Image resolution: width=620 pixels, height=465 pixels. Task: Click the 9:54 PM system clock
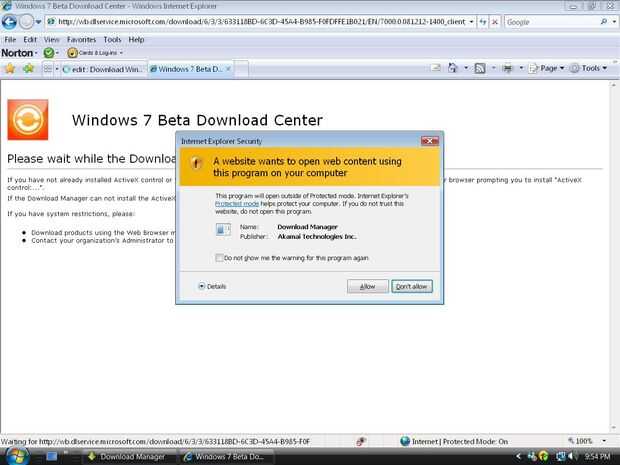click(597, 457)
